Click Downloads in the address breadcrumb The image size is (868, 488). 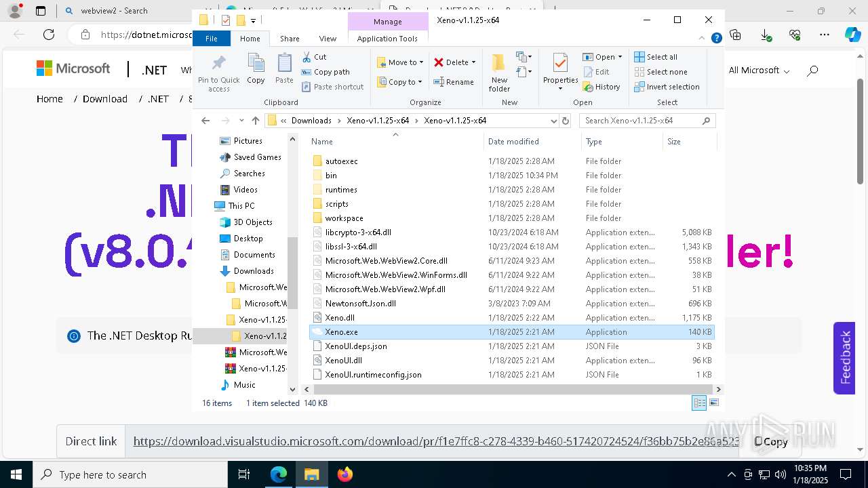click(311, 121)
